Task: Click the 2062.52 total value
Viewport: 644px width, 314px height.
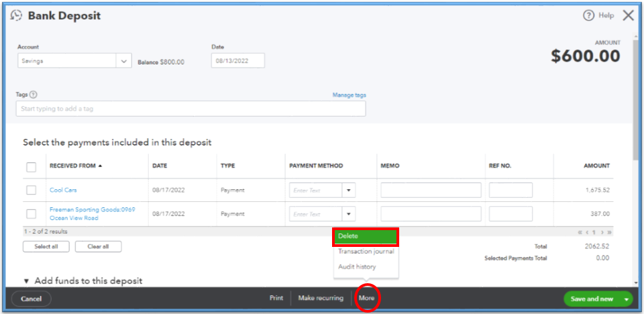Action: 597,247
